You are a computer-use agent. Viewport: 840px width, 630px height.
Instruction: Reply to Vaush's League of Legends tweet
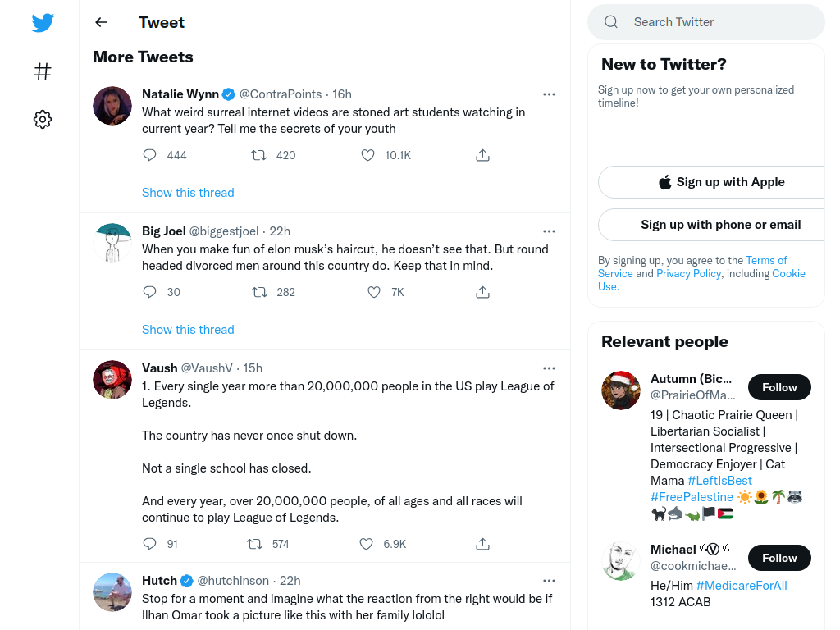tap(149, 545)
